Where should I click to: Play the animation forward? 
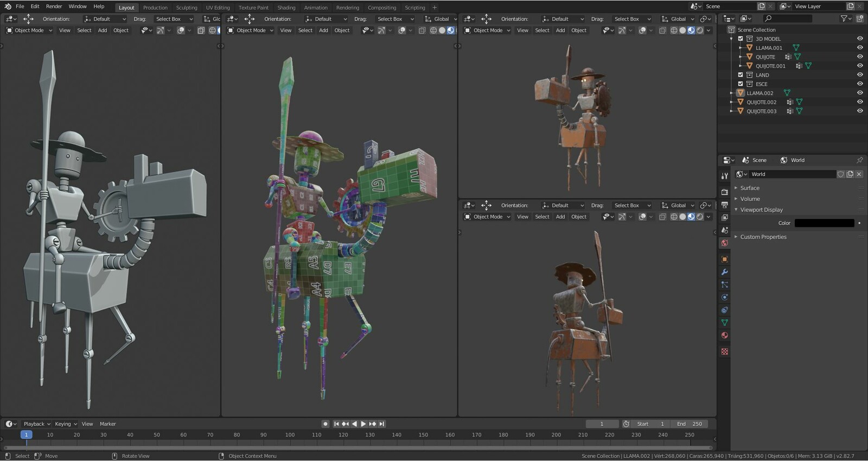tap(363, 424)
